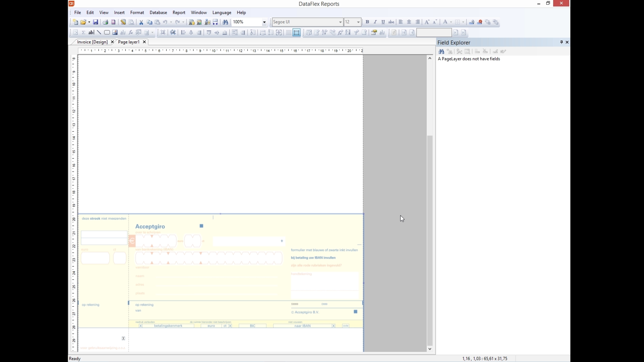Toggle the grid display button
The width and height of the screenshot is (644, 362).
coord(288,33)
